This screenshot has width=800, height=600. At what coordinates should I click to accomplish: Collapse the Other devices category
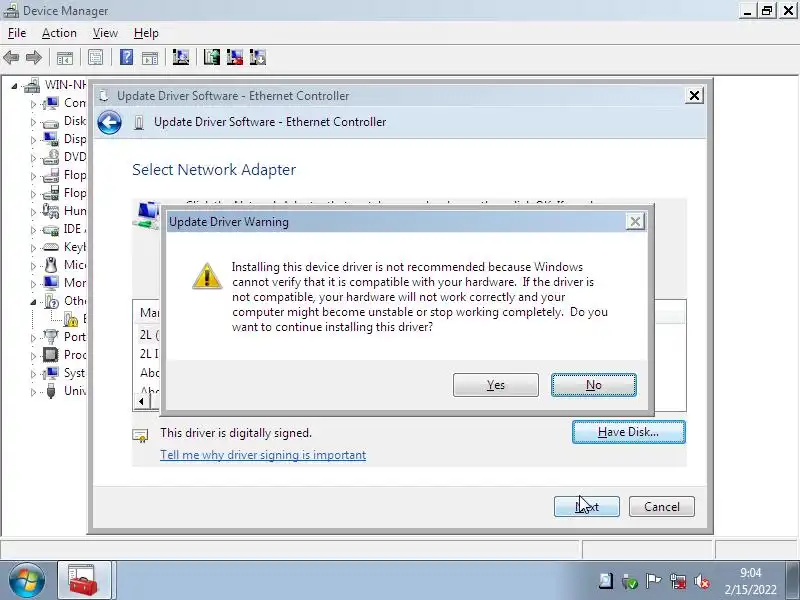(33, 303)
